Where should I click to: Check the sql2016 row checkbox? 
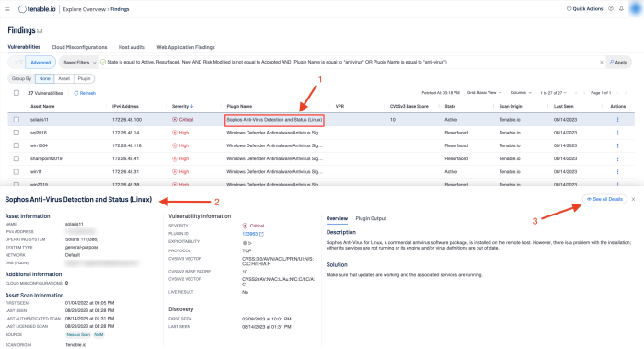17,133
